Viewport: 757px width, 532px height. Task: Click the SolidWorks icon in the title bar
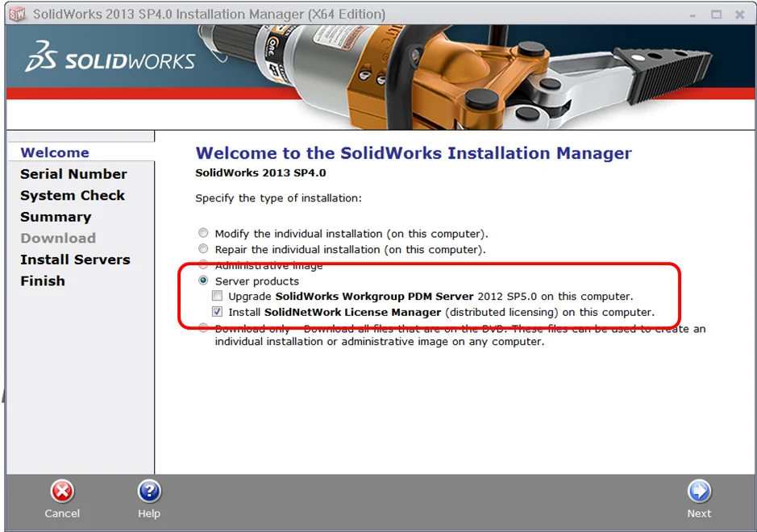click(18, 14)
